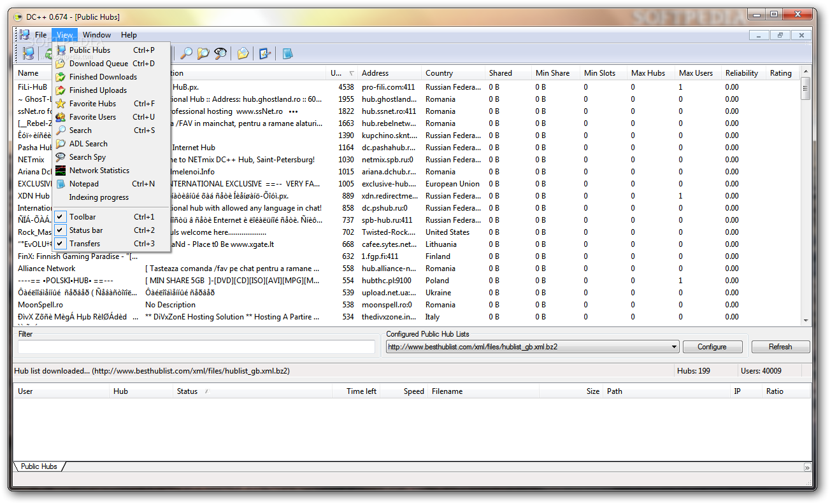Screen dimensions: 830x504
Task: Click the tab bar overflow arrows at bottom right
Action: click(807, 467)
